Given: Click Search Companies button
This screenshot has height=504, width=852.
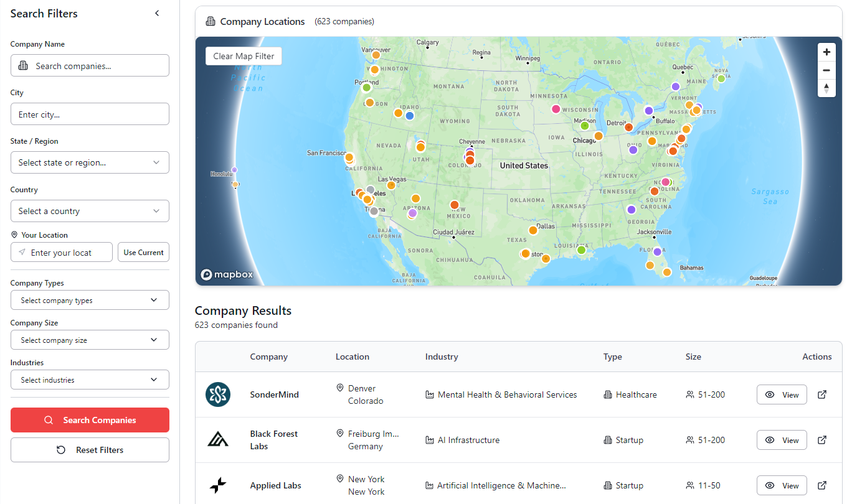Looking at the screenshot, I should coord(90,420).
